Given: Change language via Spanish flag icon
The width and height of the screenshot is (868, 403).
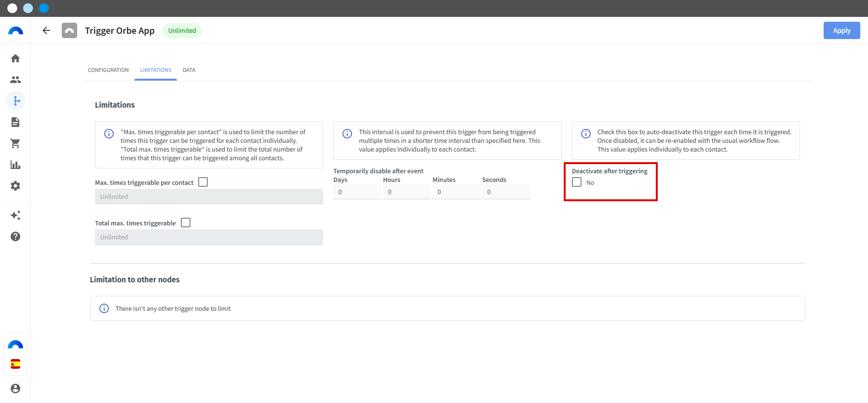Looking at the screenshot, I should pyautogui.click(x=15, y=364).
